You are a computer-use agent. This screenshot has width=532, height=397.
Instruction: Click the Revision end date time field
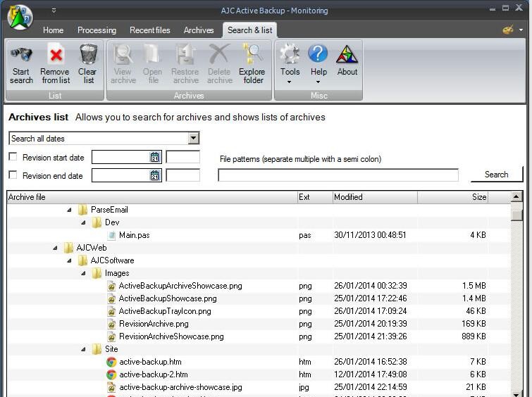183,175
